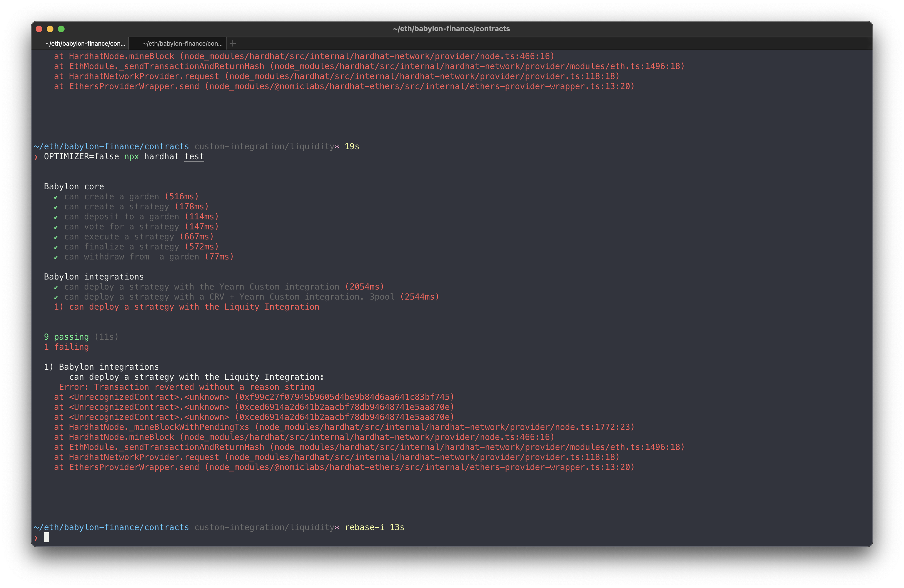Screen dimensions: 904x588
Task: Click the red prompt arrow before OPTIMIZER=false
Action: 36,157
